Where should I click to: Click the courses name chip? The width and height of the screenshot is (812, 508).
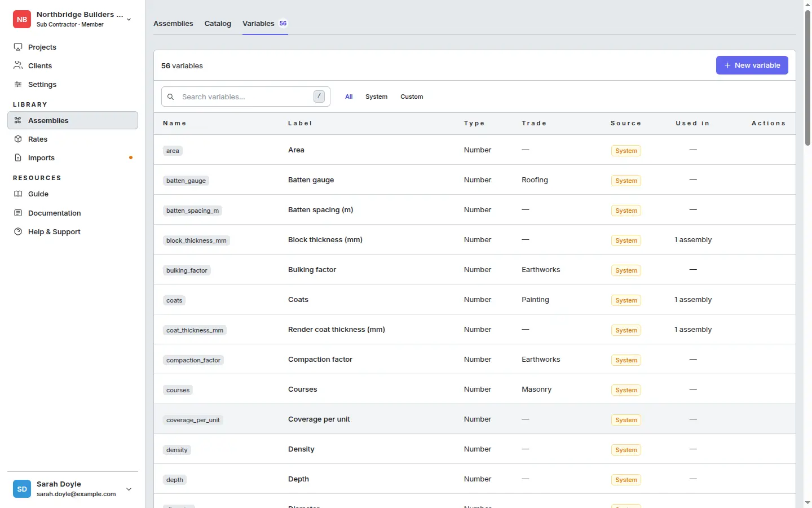click(x=178, y=390)
